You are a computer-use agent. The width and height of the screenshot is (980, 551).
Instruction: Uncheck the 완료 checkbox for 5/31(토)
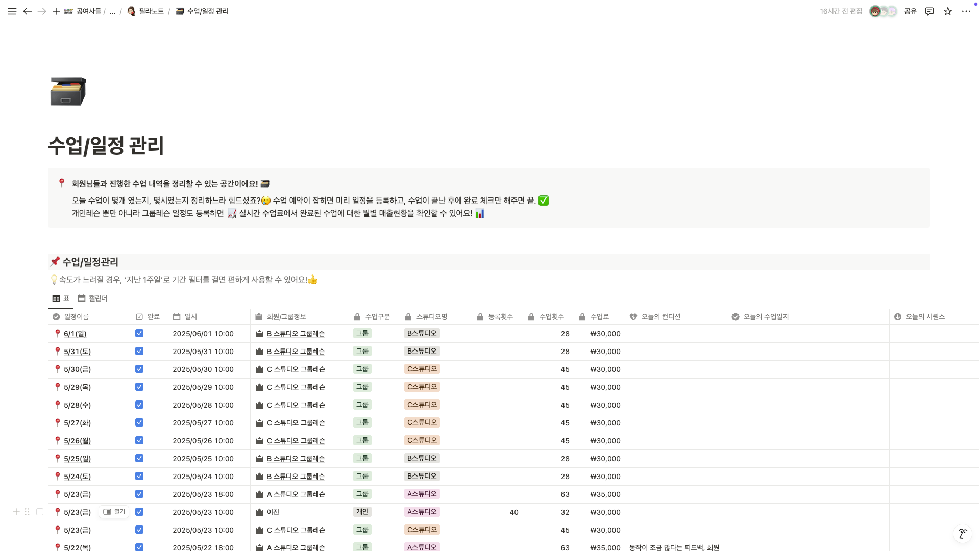[139, 351]
